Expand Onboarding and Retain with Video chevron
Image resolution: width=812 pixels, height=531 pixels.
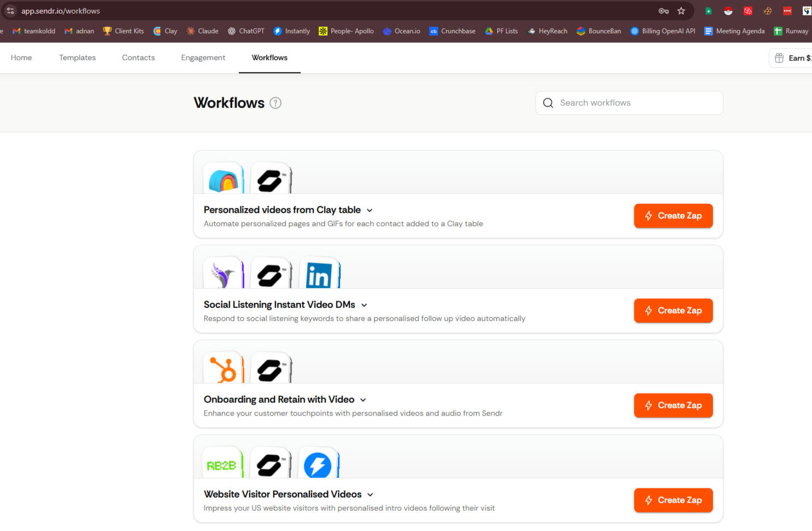pyautogui.click(x=363, y=400)
